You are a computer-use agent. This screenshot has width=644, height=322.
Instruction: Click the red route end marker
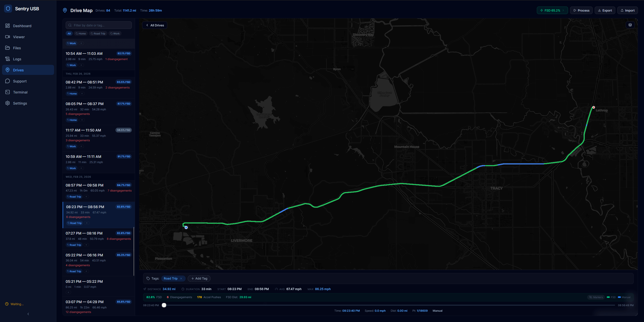point(594,107)
